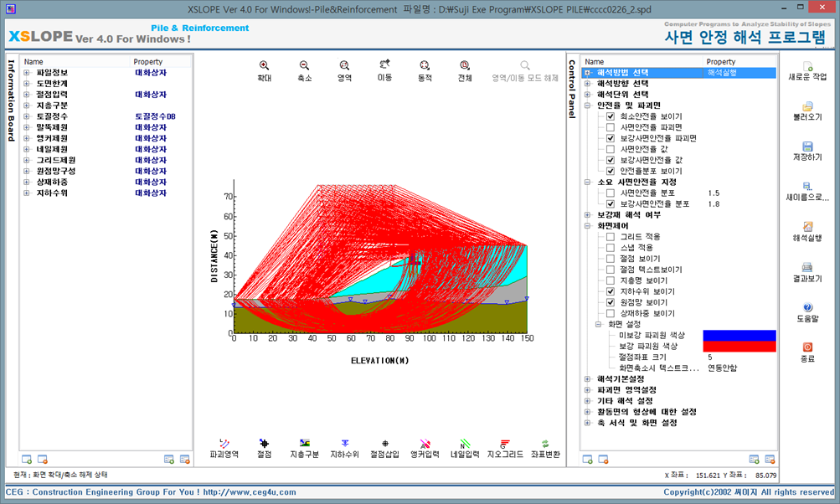Image resolution: width=840 pixels, height=504 pixels.
Task: Open the 토질정수DB property link
Action: (x=156, y=116)
